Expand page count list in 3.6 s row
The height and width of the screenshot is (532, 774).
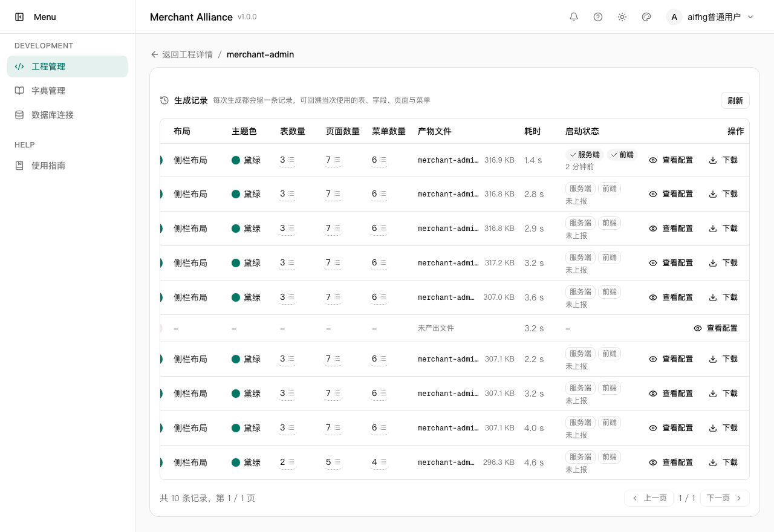click(337, 297)
